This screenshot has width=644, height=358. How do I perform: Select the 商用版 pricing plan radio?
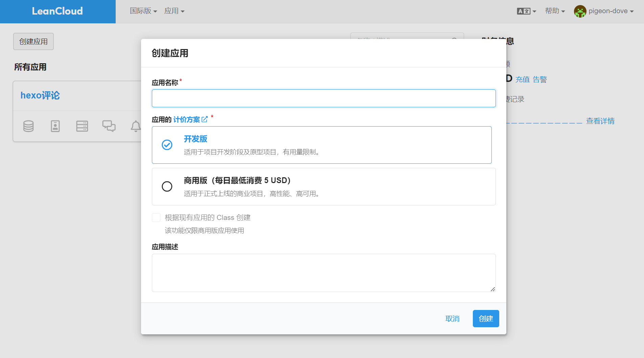pyautogui.click(x=167, y=186)
